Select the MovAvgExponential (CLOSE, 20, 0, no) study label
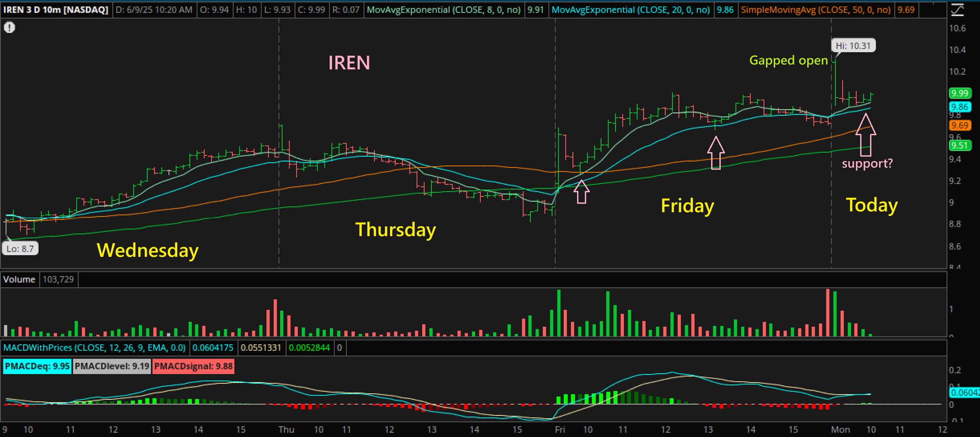This screenshot has height=437, width=980. pos(631,10)
